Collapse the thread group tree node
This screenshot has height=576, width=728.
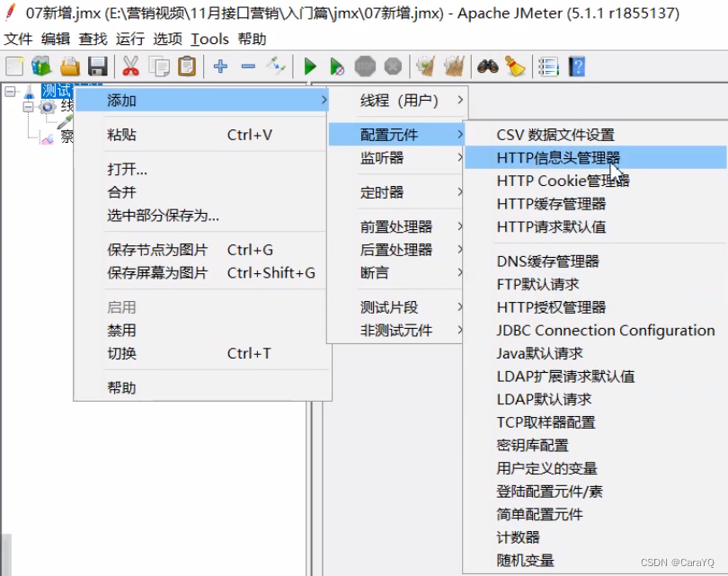coord(29,107)
